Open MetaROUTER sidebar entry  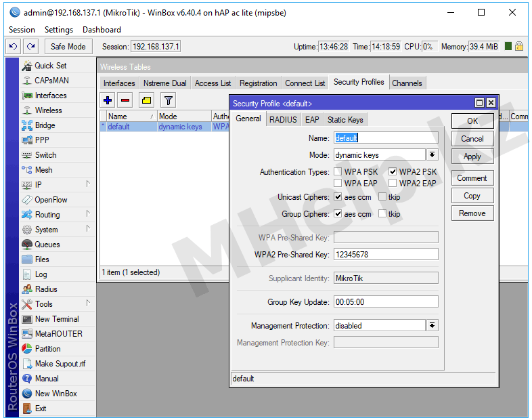pos(58,334)
